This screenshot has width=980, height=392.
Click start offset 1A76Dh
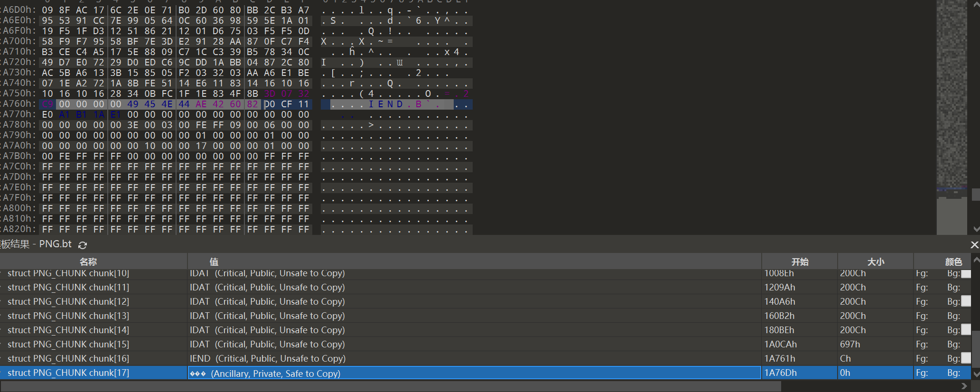coord(780,373)
